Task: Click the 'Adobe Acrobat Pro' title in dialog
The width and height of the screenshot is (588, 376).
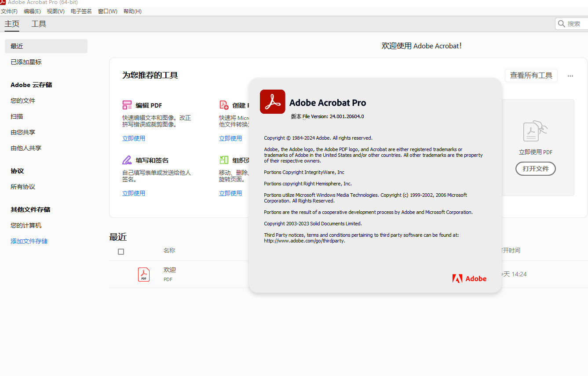Action: [328, 103]
